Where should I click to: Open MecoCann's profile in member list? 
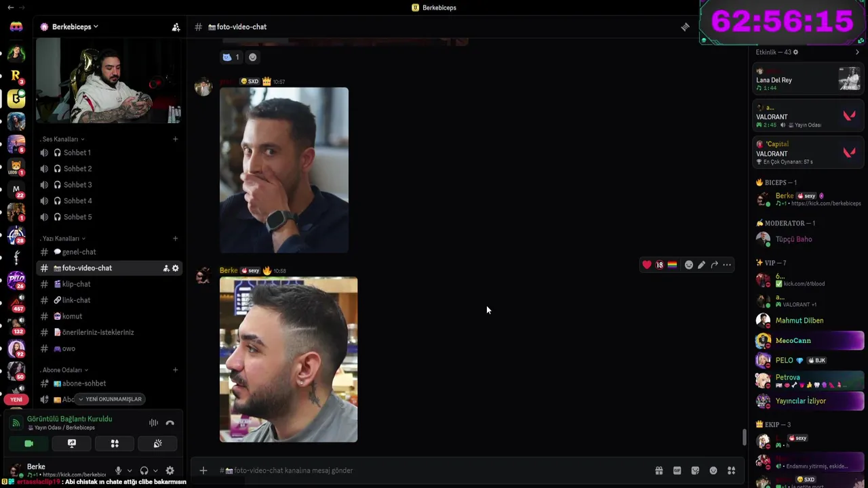coord(809,340)
